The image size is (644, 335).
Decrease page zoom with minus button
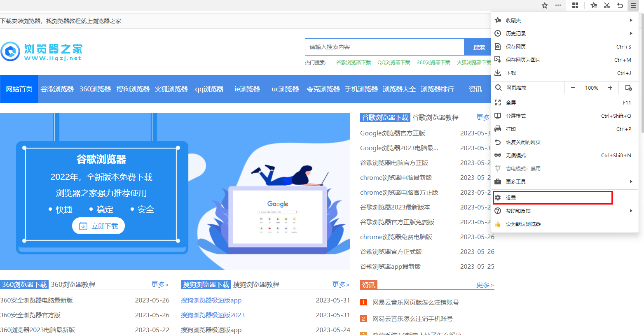(x=573, y=88)
